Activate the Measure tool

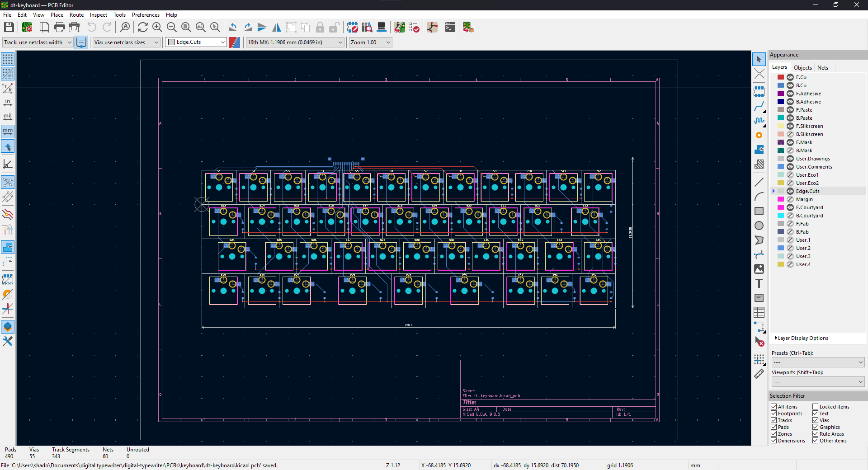pyautogui.click(x=759, y=374)
